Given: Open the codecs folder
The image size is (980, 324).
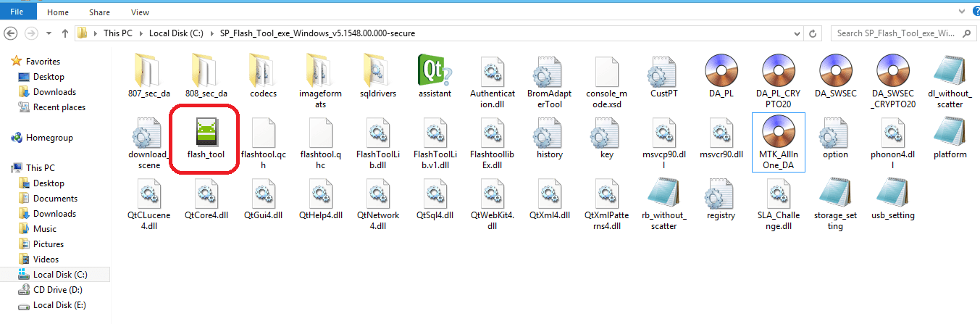Looking at the screenshot, I should [x=262, y=78].
